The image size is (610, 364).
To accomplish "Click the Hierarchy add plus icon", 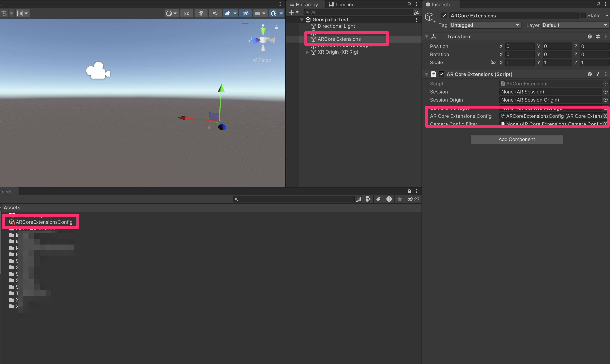I will [291, 12].
